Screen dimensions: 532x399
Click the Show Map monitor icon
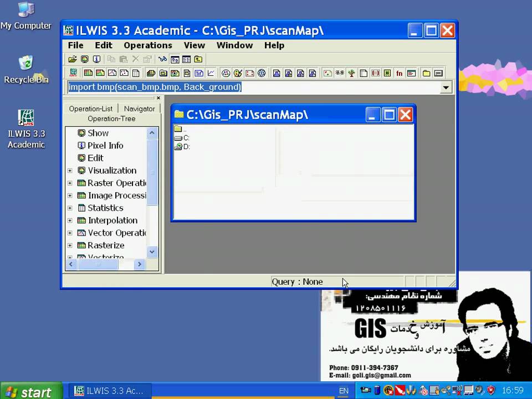click(84, 59)
